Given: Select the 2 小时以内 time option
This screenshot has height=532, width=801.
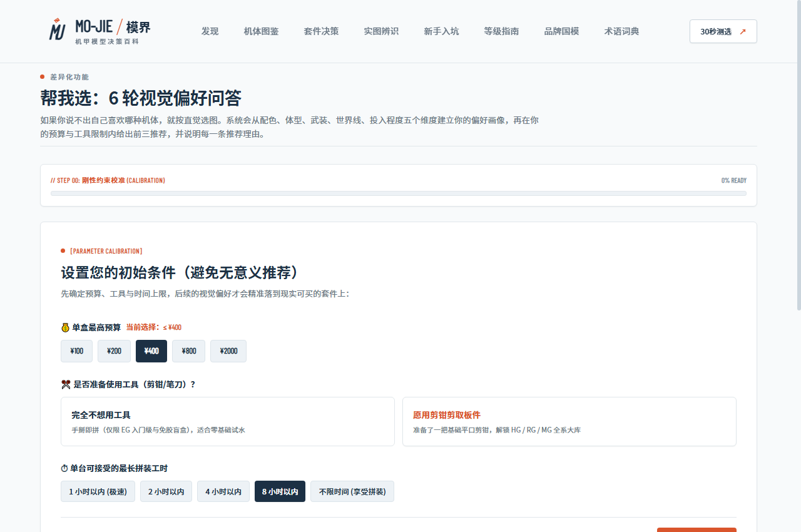Looking at the screenshot, I should pos(166,491).
